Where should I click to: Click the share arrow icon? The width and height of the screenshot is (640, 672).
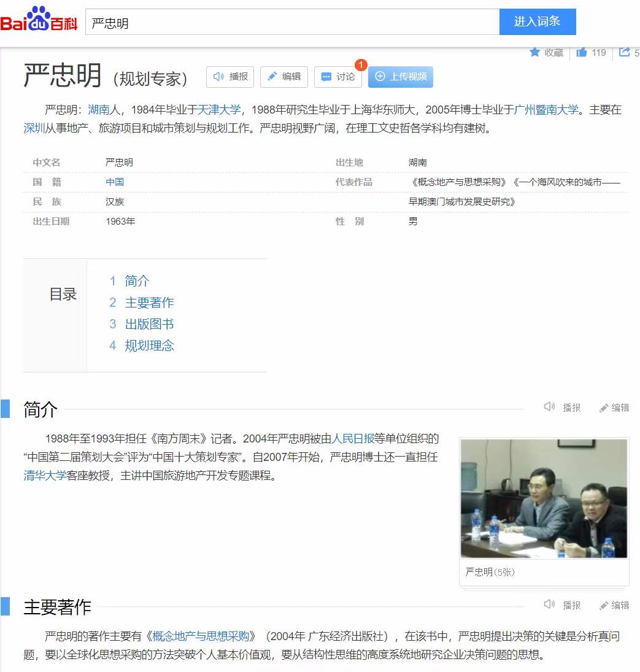[625, 53]
